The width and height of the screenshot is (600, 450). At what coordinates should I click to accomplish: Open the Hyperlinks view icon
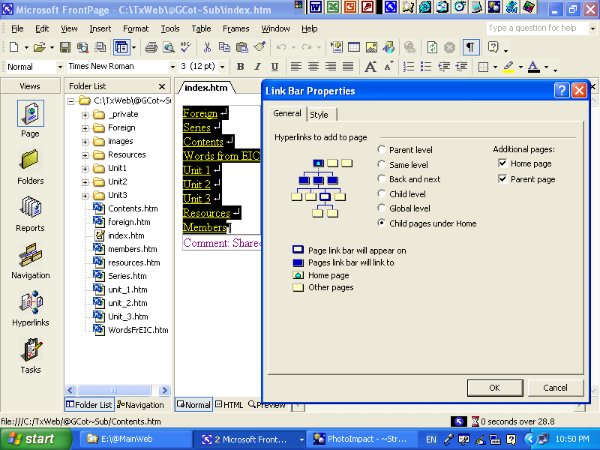click(30, 302)
